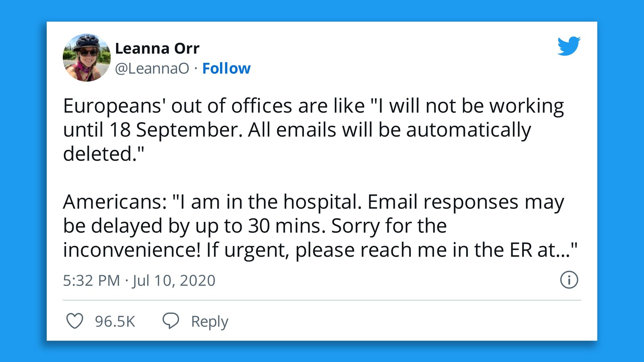Click the 96.5K likes count
This screenshot has height=362, width=644.
115,321
